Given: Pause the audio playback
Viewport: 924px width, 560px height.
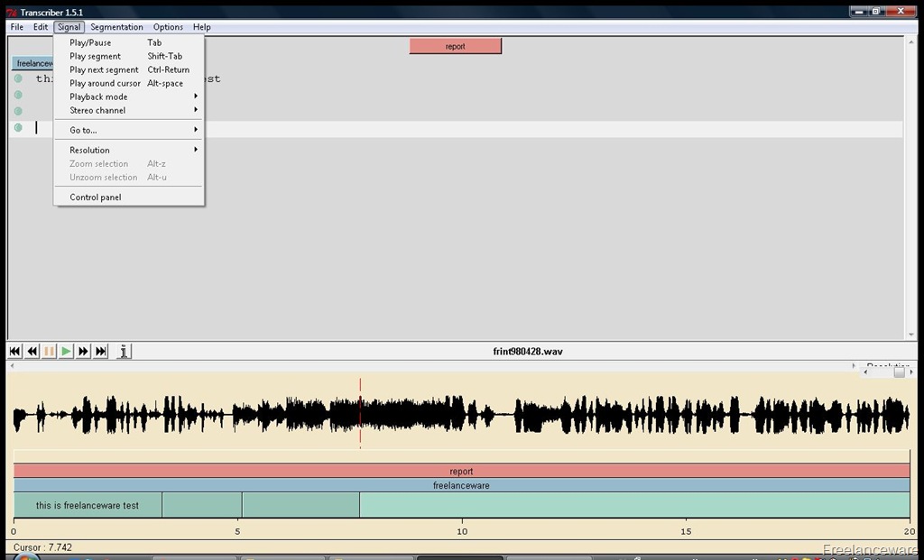Looking at the screenshot, I should (49, 352).
